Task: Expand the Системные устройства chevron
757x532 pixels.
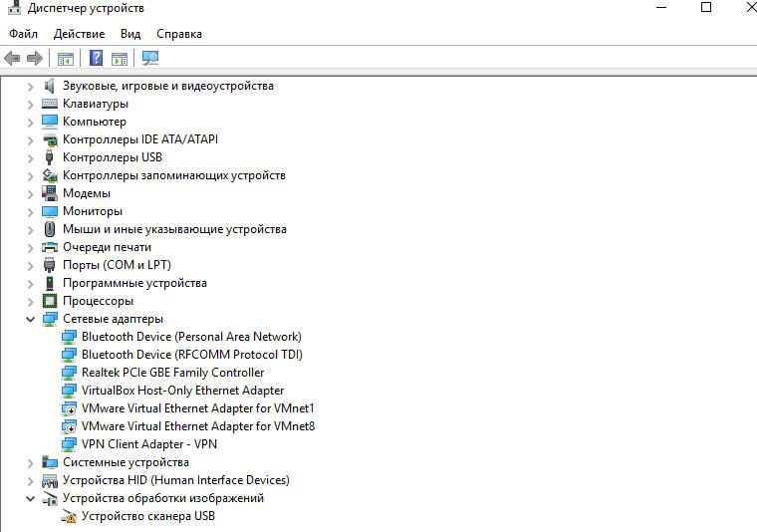Action: (x=31, y=463)
